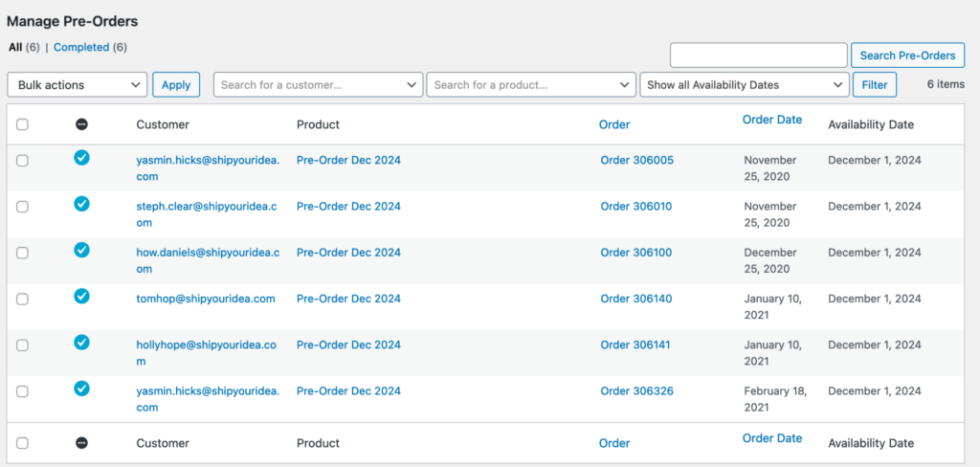
Task: Click the status icon in the table footer
Action: [x=81, y=443]
